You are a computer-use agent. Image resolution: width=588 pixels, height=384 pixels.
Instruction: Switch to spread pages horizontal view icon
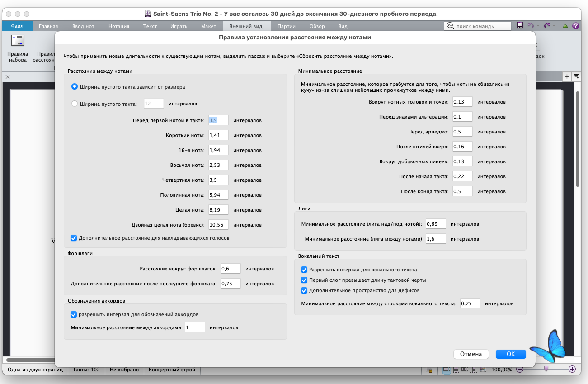point(446,370)
